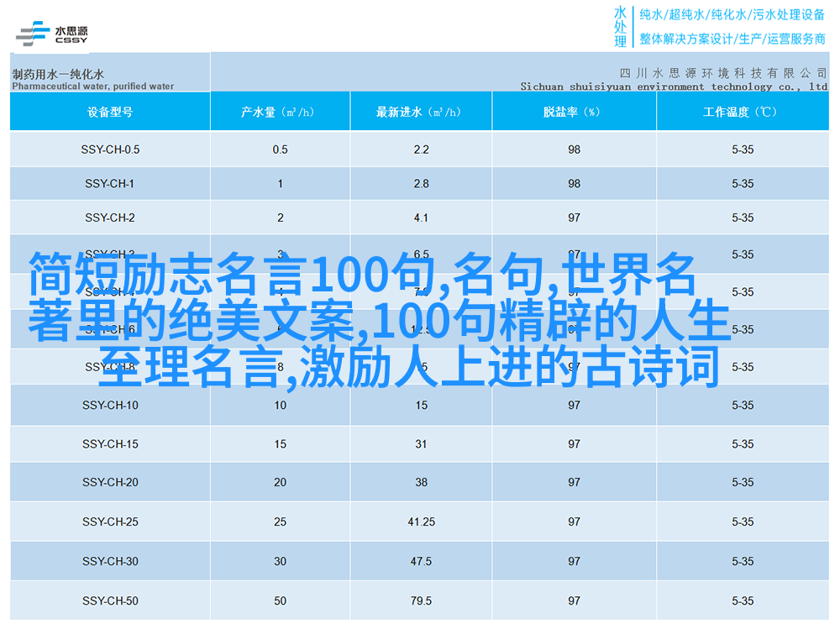Click feed water value 4.1
The image size is (840, 629).
coord(421,218)
